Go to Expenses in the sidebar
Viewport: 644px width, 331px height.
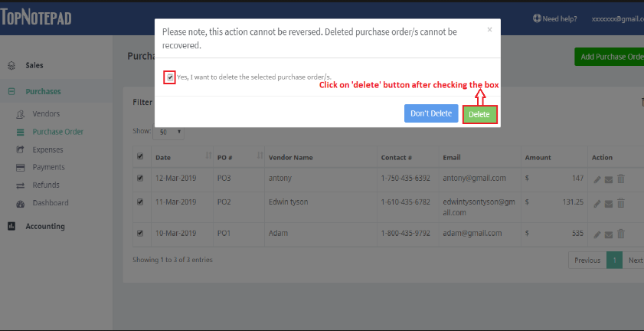pyautogui.click(x=47, y=149)
